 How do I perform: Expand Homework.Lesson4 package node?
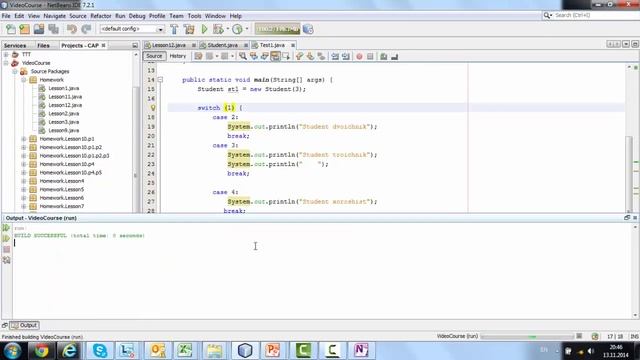click(x=24, y=181)
